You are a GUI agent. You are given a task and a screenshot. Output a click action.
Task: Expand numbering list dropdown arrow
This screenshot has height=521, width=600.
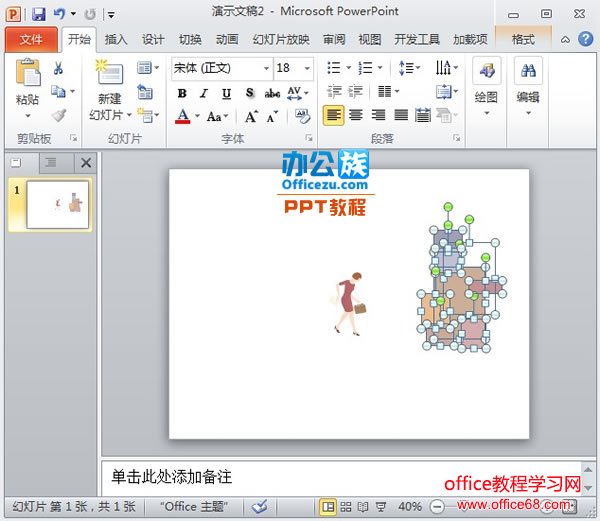[x=380, y=68]
